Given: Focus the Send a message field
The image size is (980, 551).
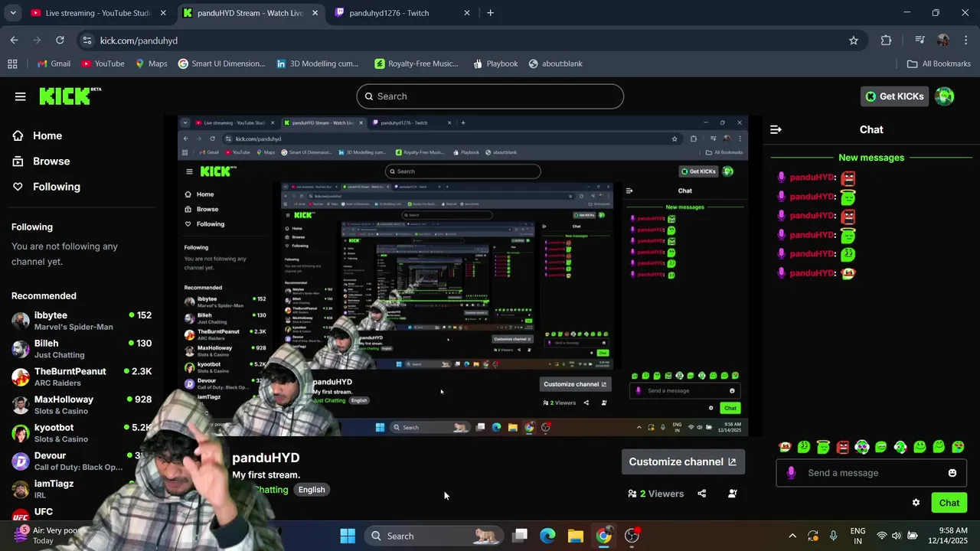Looking at the screenshot, I should [871, 473].
